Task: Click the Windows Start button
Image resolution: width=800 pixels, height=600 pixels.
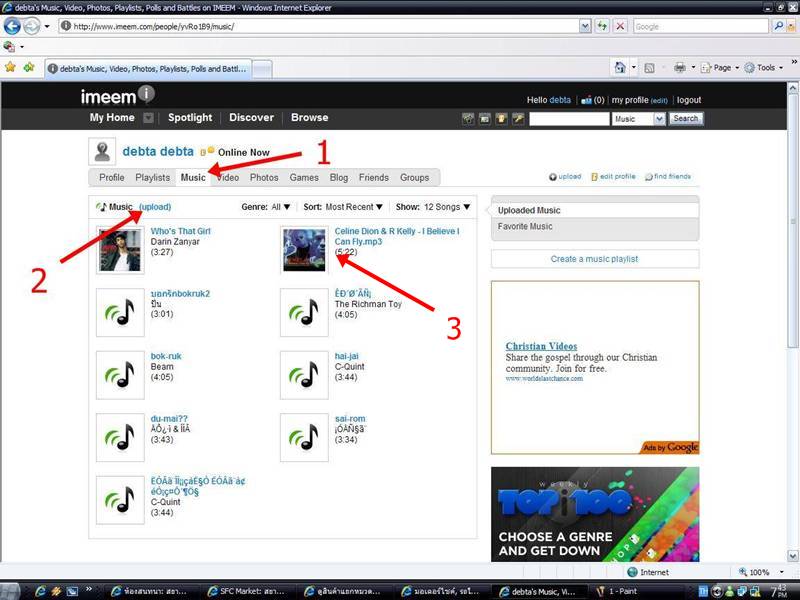Action: (10, 591)
